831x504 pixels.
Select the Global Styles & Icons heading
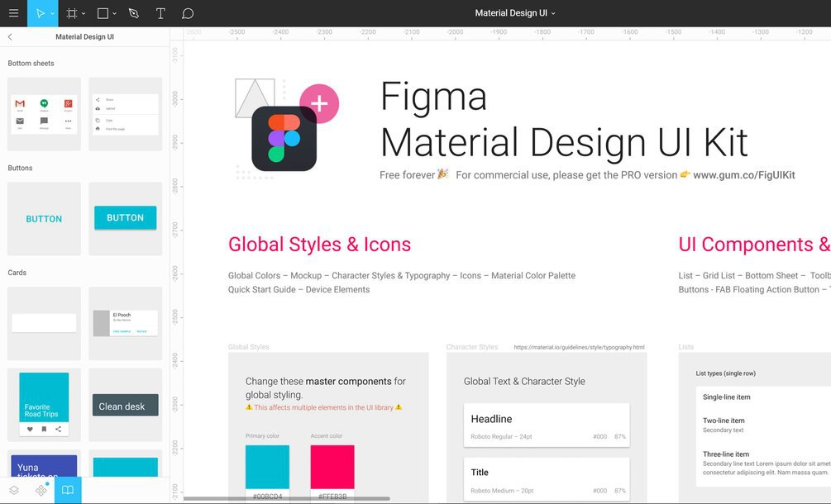319,245
